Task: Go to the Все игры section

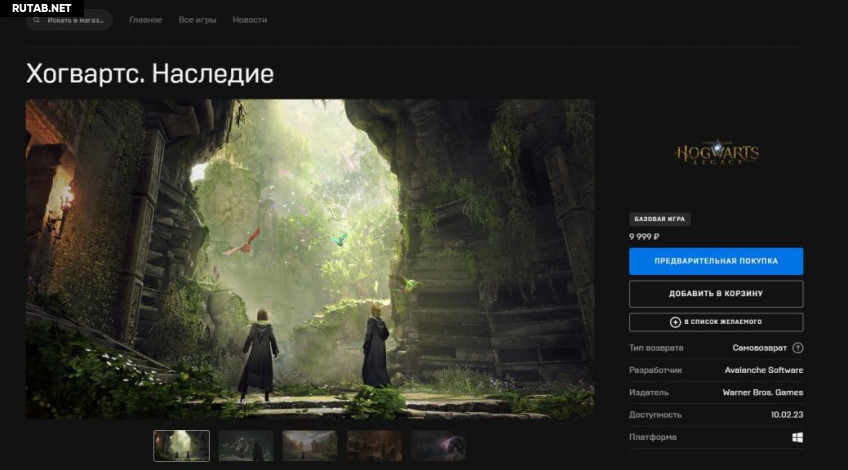Action: pyautogui.click(x=197, y=20)
